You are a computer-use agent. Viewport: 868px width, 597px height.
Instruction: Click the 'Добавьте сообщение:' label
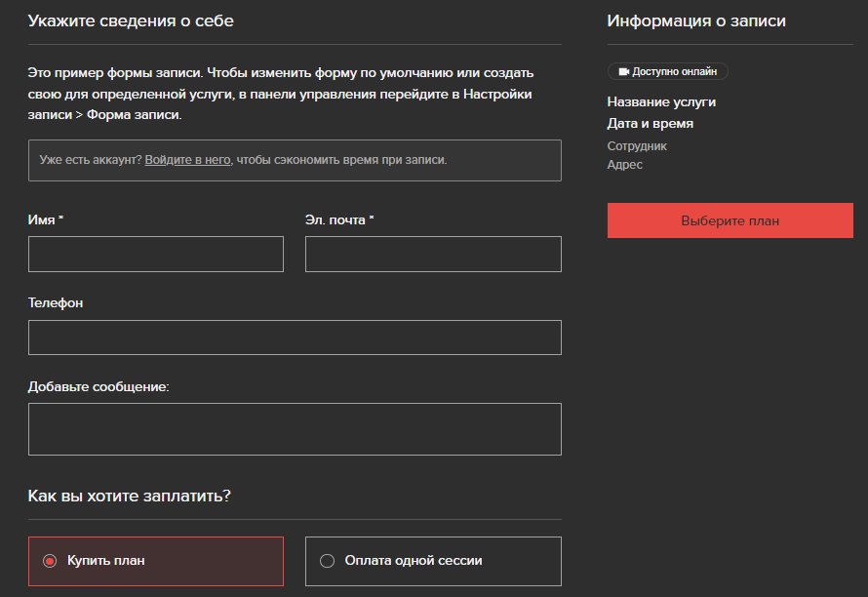[99, 386]
